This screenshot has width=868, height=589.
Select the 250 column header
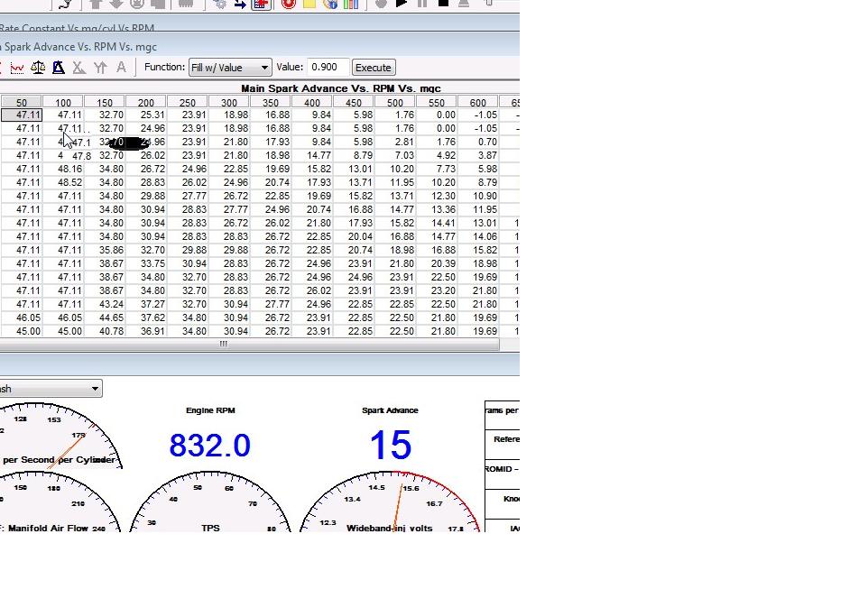coord(187,103)
